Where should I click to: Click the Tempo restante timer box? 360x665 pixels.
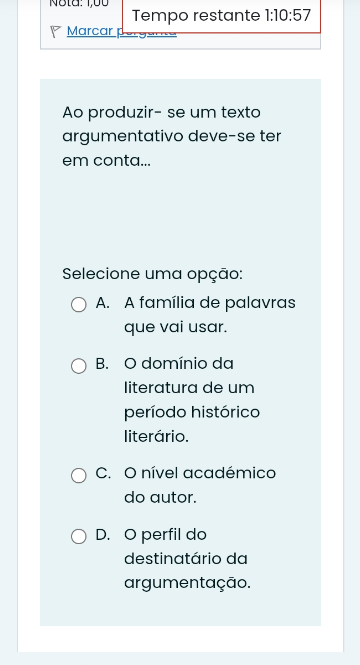tap(221, 16)
